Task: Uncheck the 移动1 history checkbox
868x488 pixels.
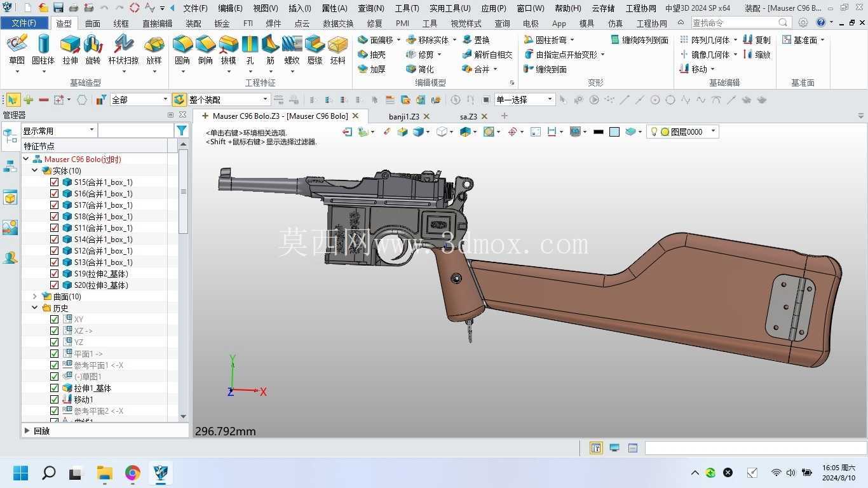Action: [x=54, y=400]
